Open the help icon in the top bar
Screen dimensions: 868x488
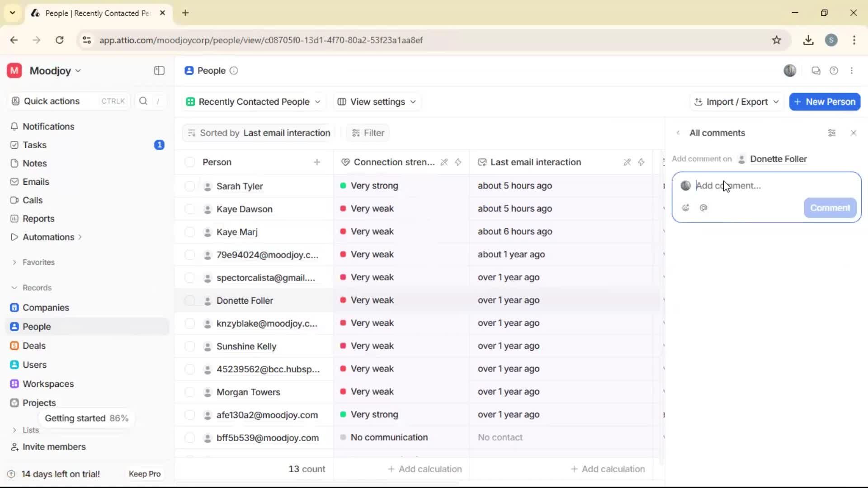(834, 70)
